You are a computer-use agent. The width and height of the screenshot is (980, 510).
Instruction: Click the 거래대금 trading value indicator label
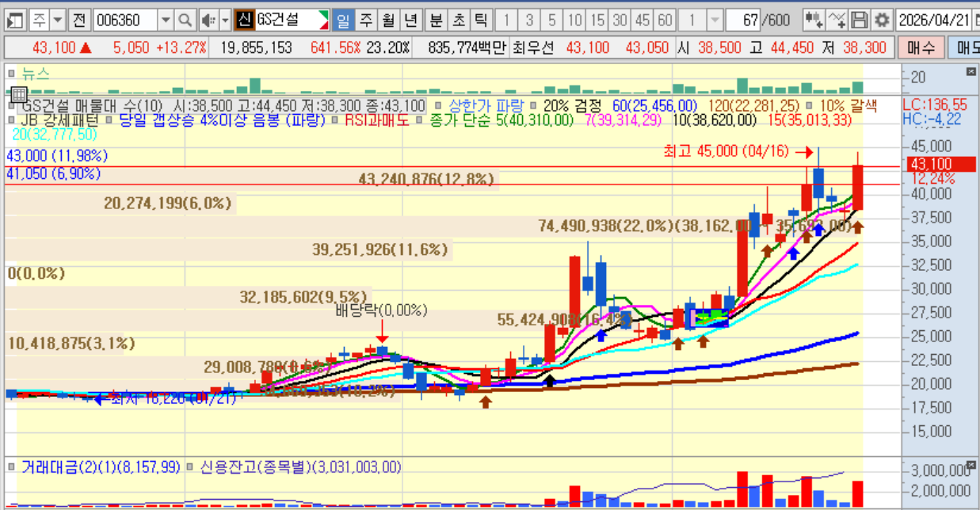101,466
